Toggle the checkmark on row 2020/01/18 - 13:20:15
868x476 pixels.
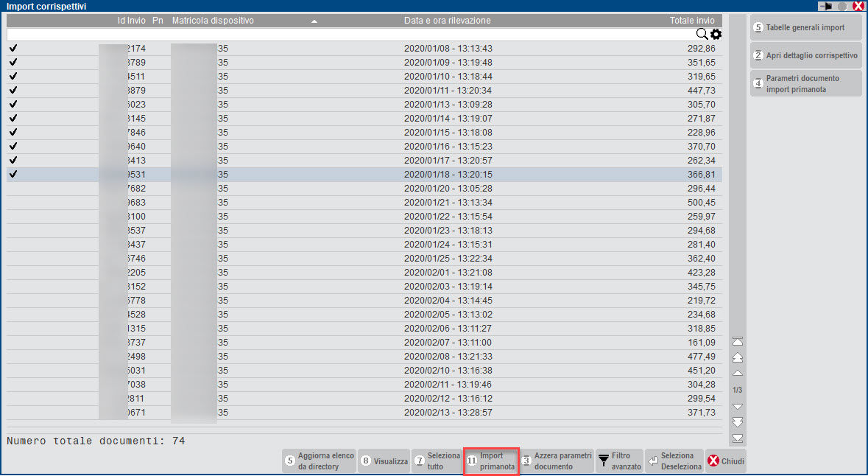[13, 175]
